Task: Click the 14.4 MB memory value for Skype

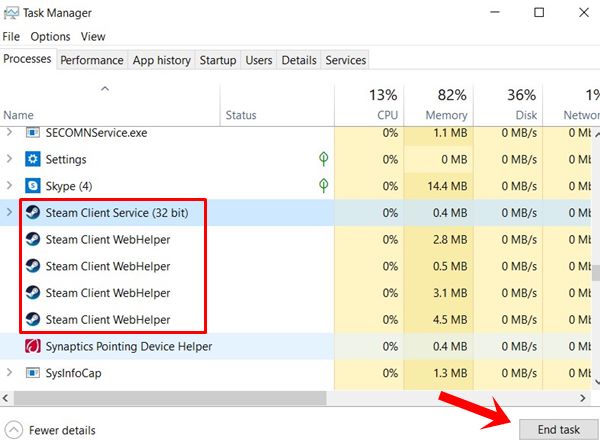Action: [x=447, y=186]
